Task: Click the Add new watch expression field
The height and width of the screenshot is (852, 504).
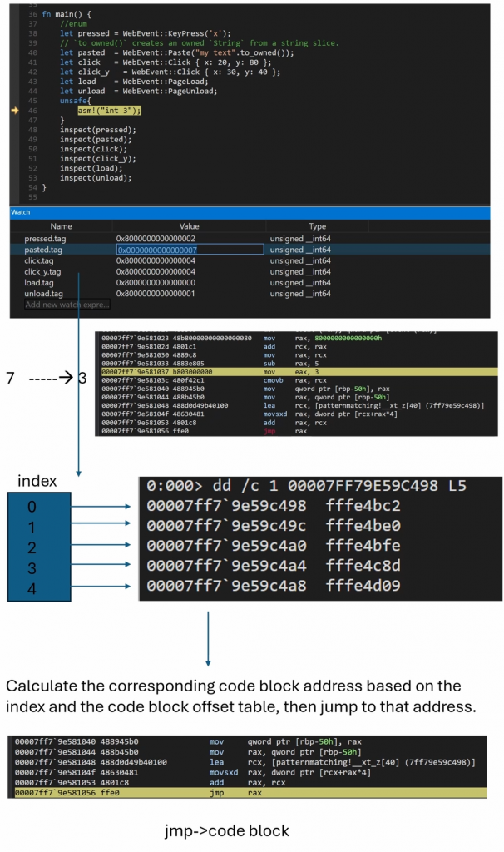Action: click(67, 305)
